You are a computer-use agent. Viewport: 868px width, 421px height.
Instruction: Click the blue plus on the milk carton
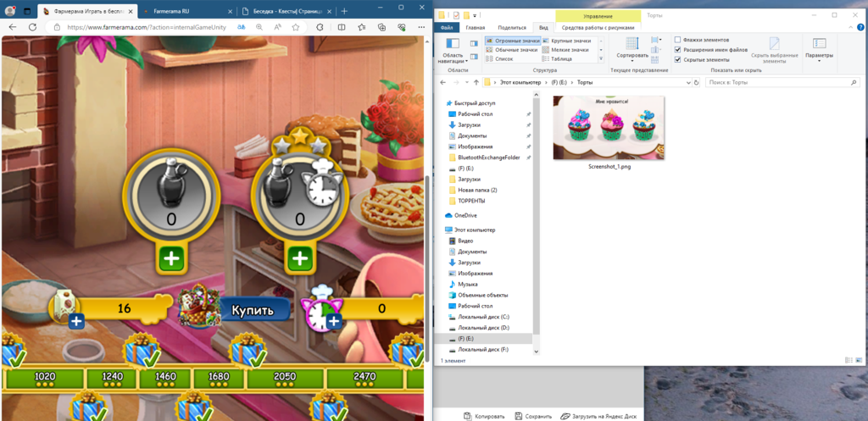point(75,321)
